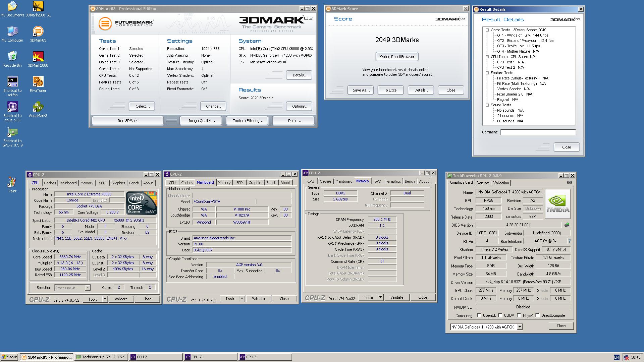Click Options... button under Results

pos(300,106)
